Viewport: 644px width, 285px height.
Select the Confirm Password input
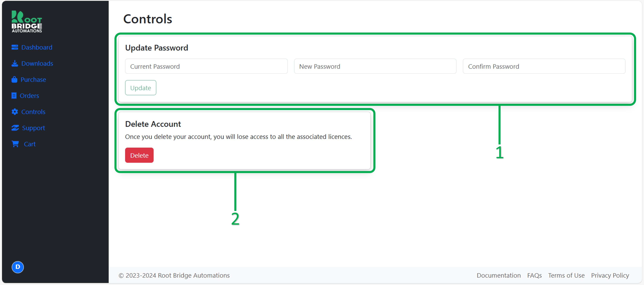[544, 66]
